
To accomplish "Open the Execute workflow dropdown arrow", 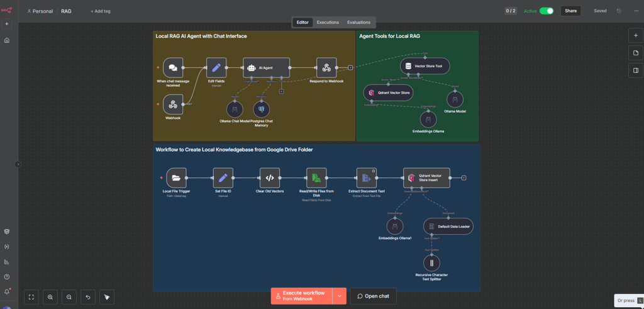I will click(x=339, y=296).
